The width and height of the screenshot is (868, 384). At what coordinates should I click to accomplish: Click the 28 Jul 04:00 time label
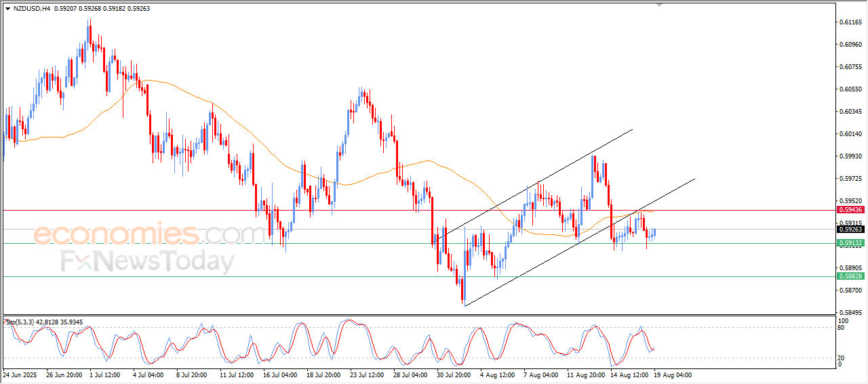(x=411, y=375)
